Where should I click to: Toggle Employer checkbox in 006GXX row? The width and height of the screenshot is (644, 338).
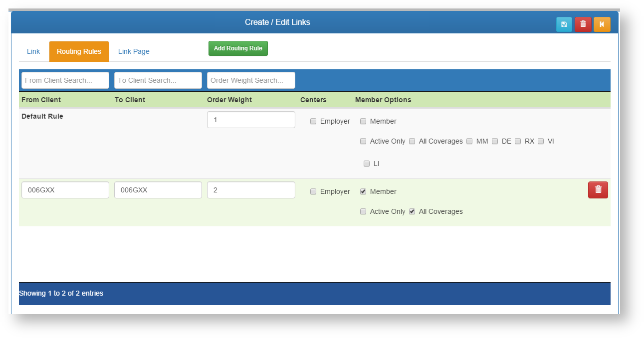[x=313, y=191]
